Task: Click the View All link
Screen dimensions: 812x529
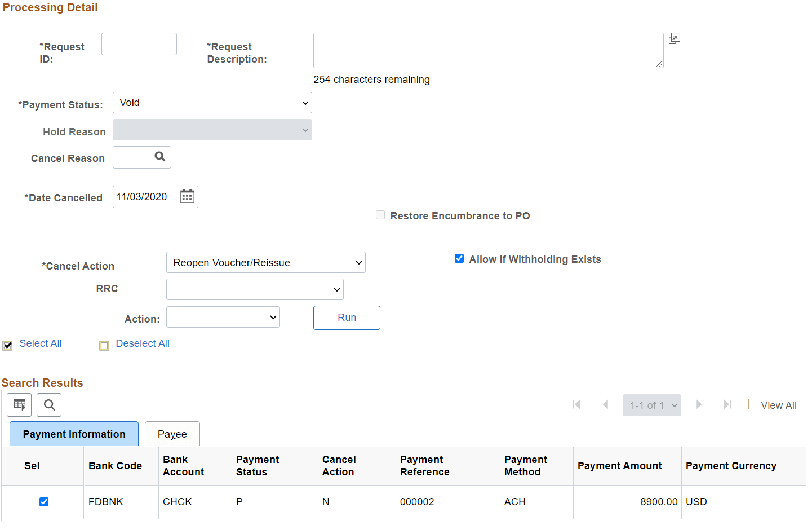Action: click(778, 405)
